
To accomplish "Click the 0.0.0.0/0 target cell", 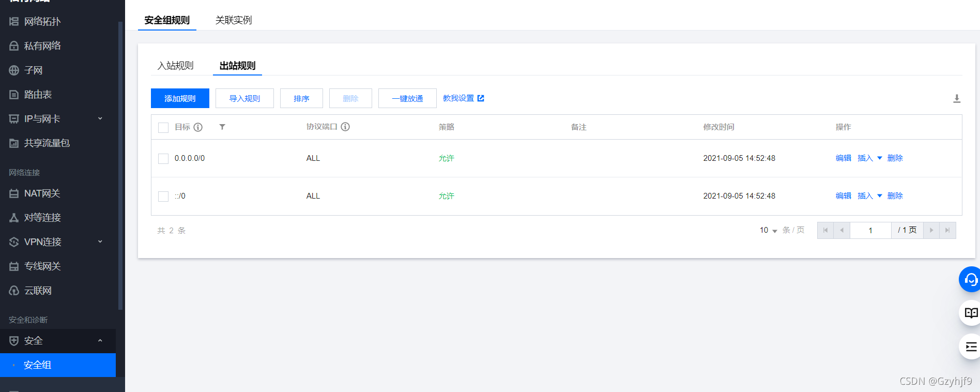I will (x=190, y=158).
